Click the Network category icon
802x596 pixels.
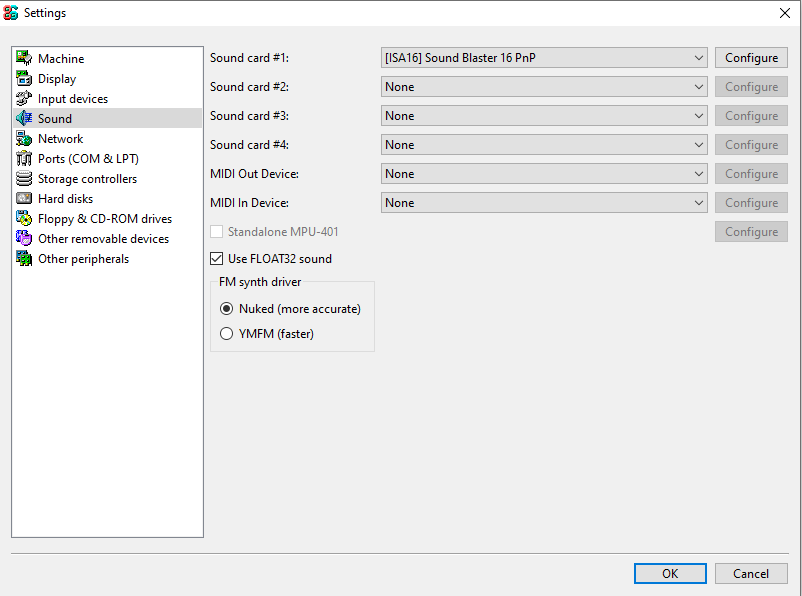[24, 138]
